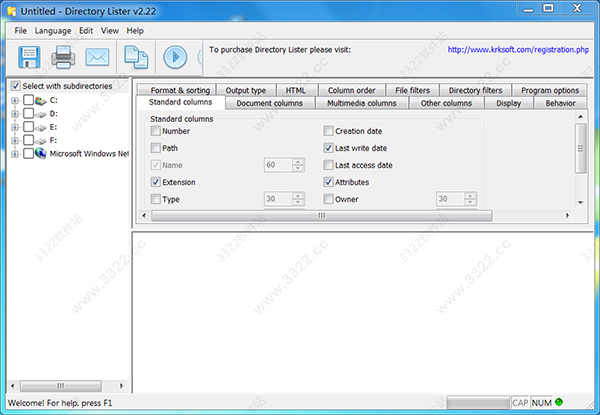Click the C: drive icon
The height and width of the screenshot is (415, 600).
pos(41,101)
